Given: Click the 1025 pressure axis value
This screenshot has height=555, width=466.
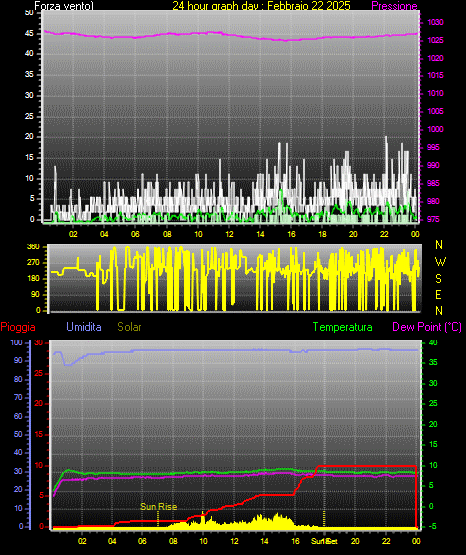Looking at the screenshot, I should (x=435, y=40).
